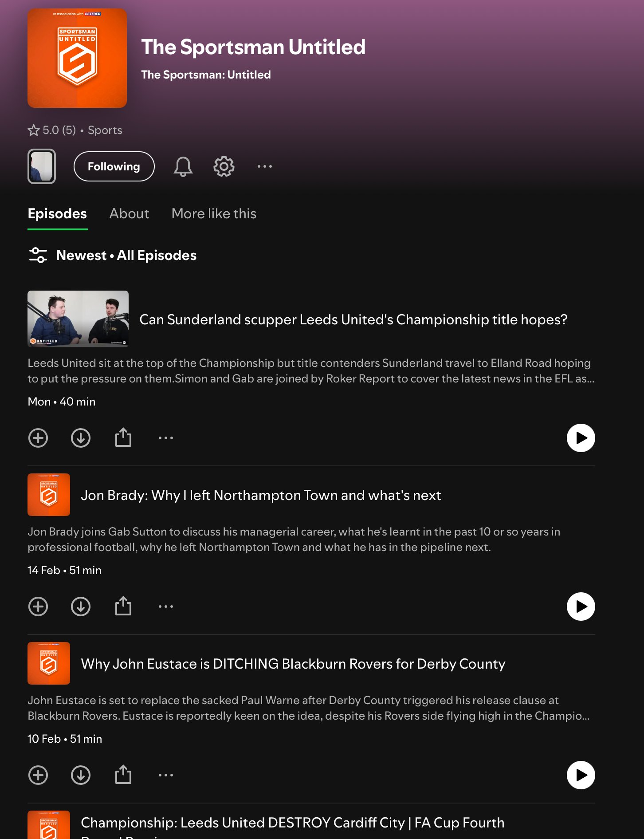Add the Sunderland episode to library
Viewport: 644px width, 839px height.
pos(38,438)
